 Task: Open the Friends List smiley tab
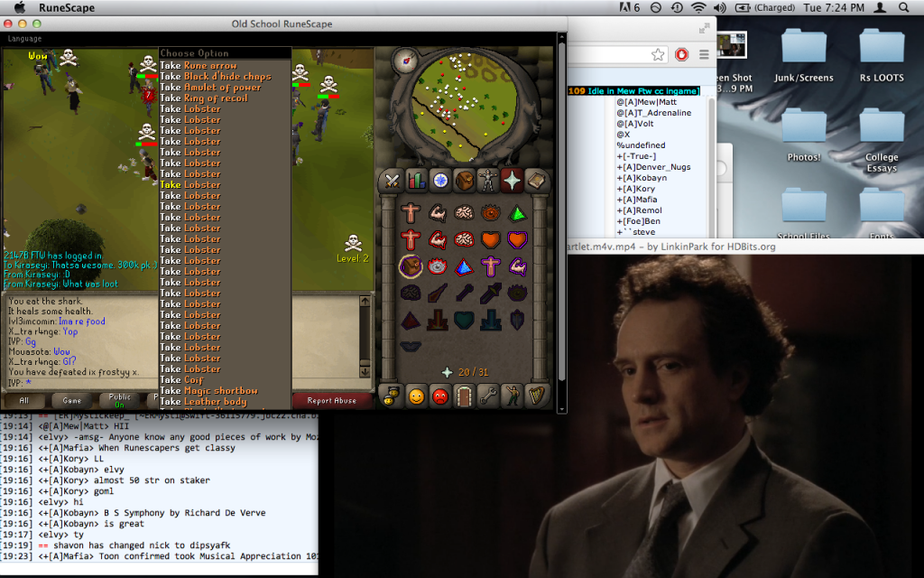click(x=416, y=396)
